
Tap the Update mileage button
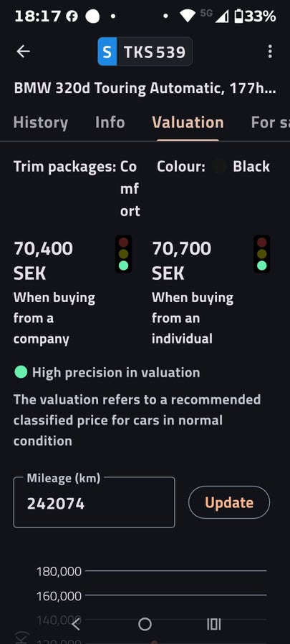click(229, 502)
